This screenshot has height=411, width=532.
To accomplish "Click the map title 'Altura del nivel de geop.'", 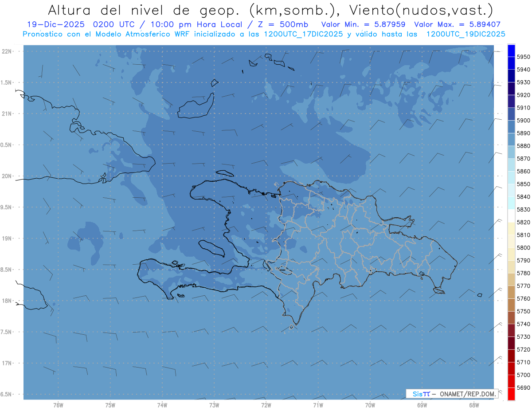I will 145,10.
